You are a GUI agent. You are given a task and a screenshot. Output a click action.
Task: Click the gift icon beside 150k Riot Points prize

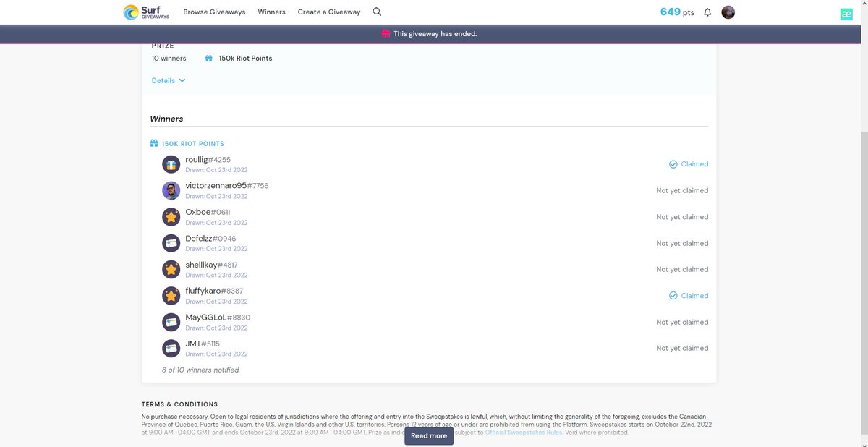tap(208, 59)
